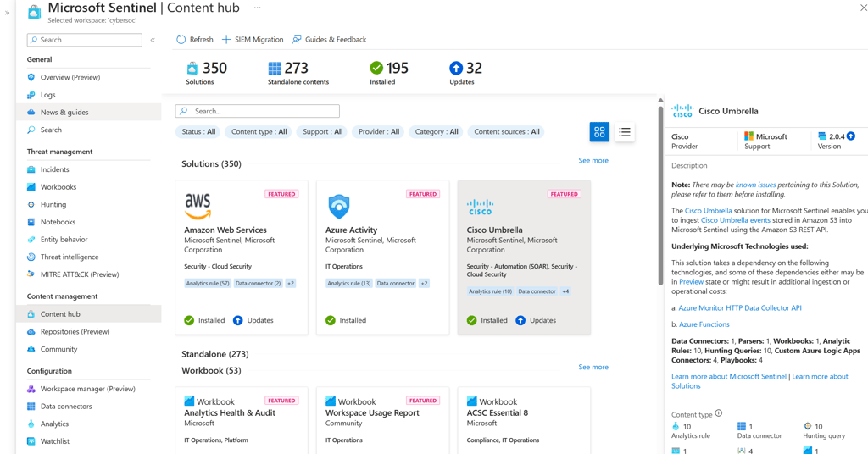Select the Cisco Umbrella solution card
Viewport: 868px width, 454px height.
tap(524, 257)
